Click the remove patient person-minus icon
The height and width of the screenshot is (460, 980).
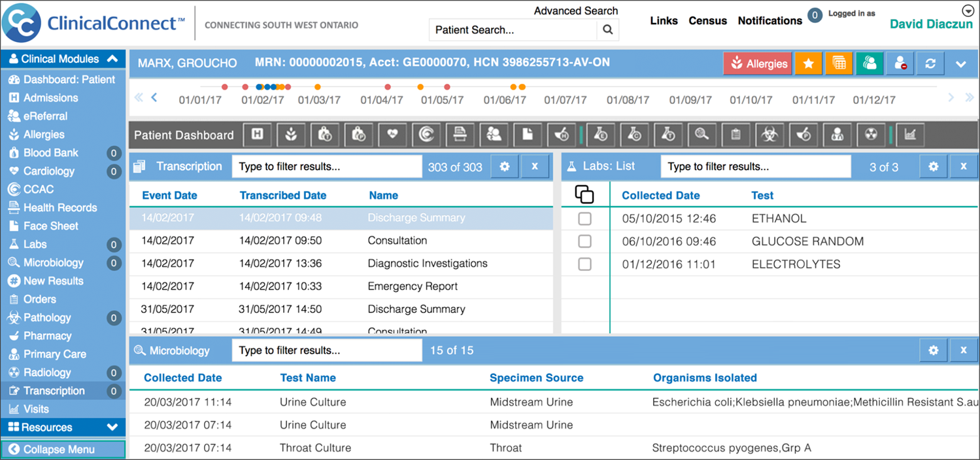point(900,63)
